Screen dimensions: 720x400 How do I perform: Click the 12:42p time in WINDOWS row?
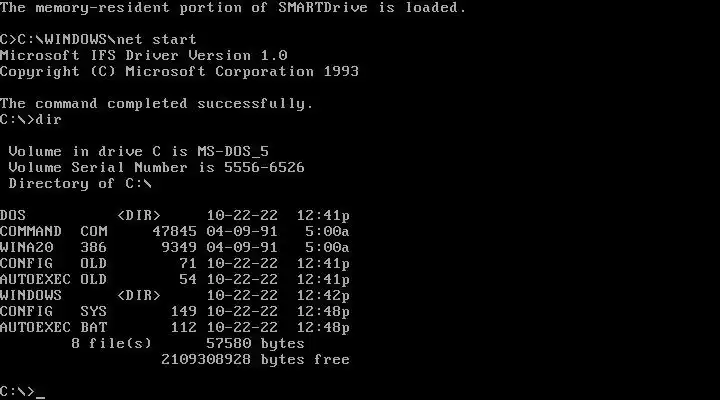[x=323, y=296]
